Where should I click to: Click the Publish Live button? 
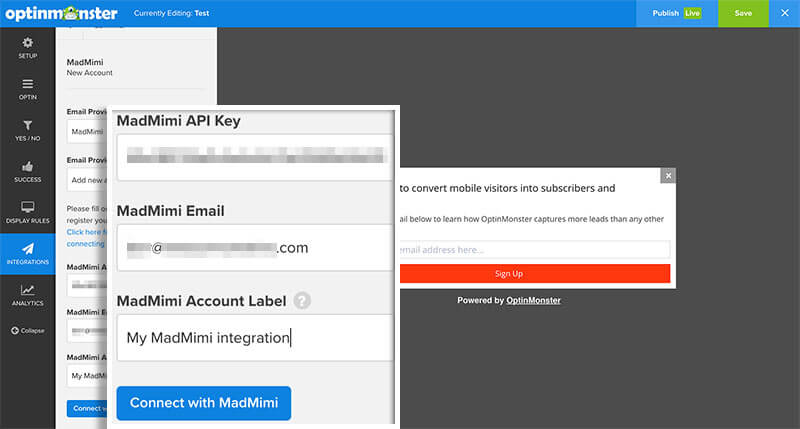[x=677, y=13]
